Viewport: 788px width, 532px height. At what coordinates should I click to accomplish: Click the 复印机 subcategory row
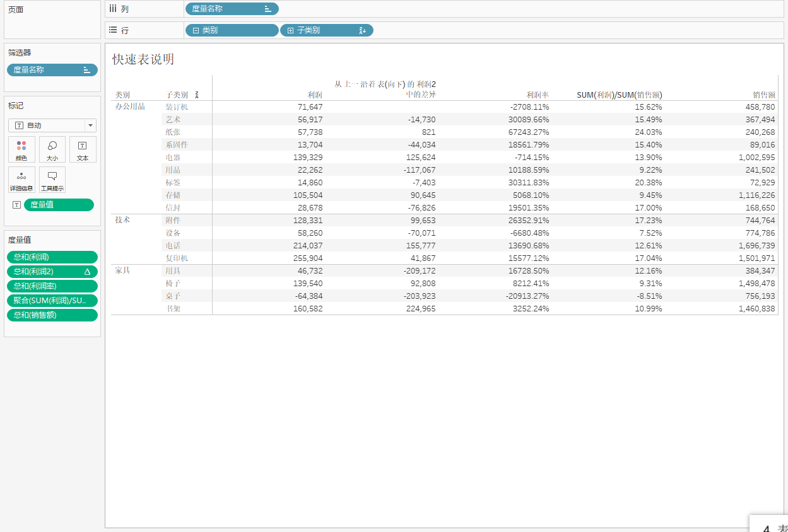177,258
